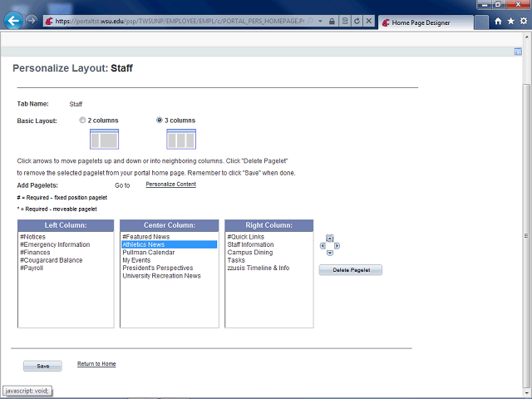Select Pullman Calendar in Center Column
Viewport: 532px width, 399px height.
tap(148, 253)
